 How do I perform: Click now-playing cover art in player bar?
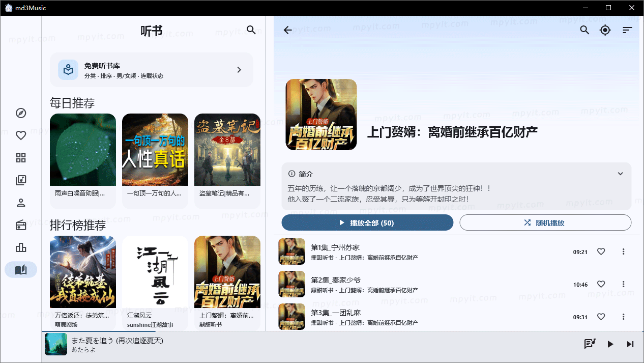56,344
